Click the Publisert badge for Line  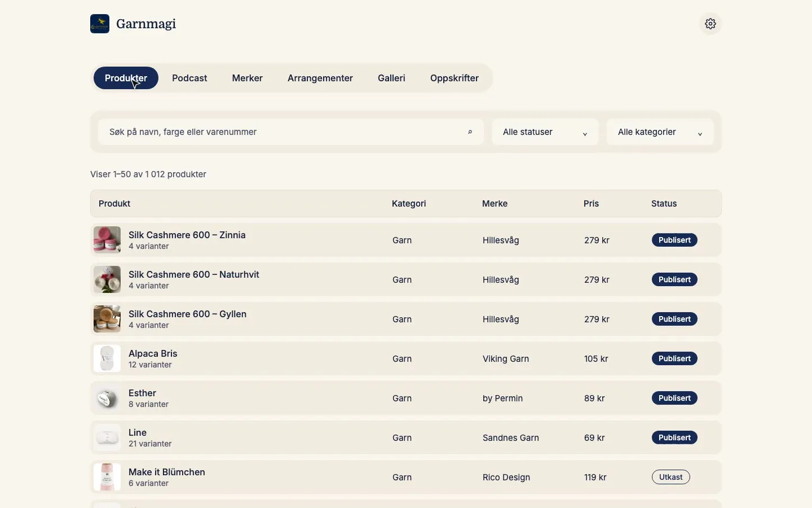coord(674,437)
